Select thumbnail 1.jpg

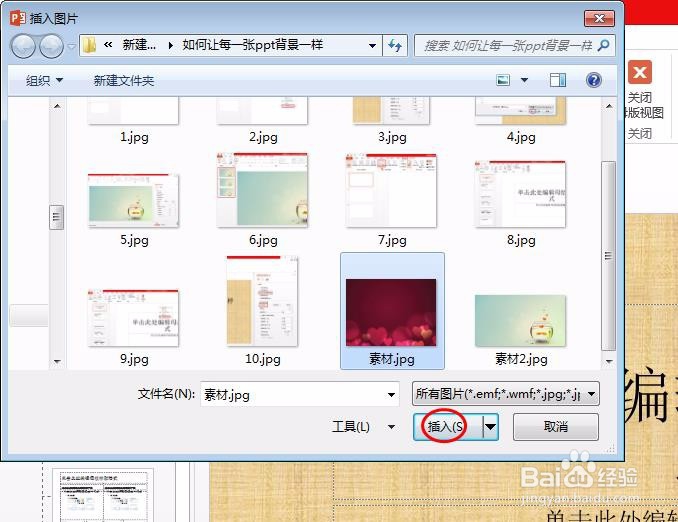tap(134, 121)
